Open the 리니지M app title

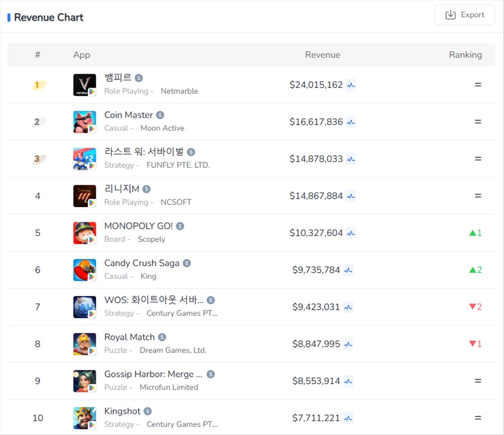[122, 189]
